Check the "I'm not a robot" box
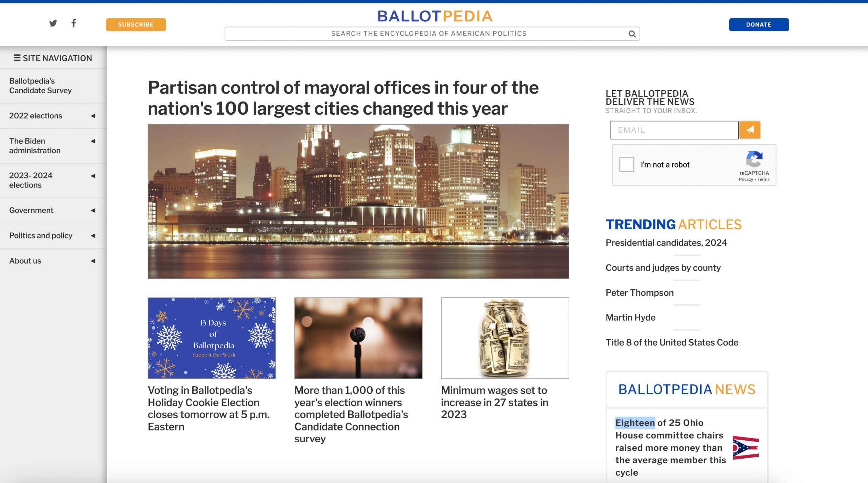868x483 pixels. pos(627,165)
